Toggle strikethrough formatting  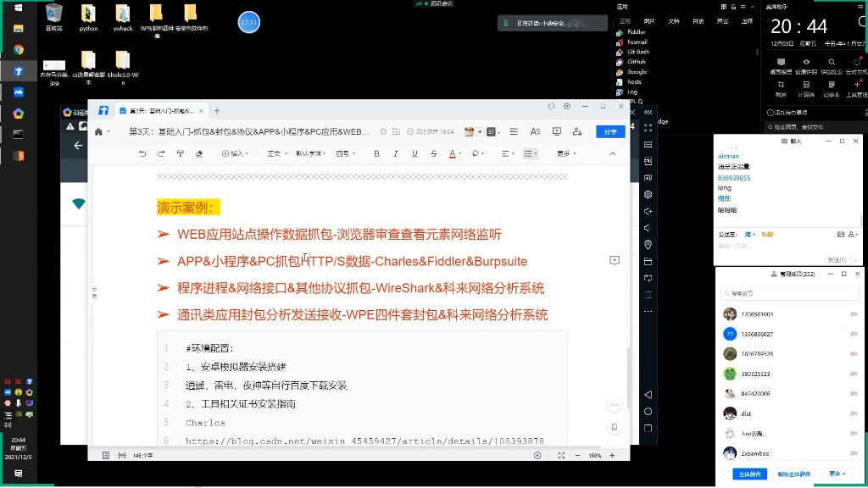[433, 154]
